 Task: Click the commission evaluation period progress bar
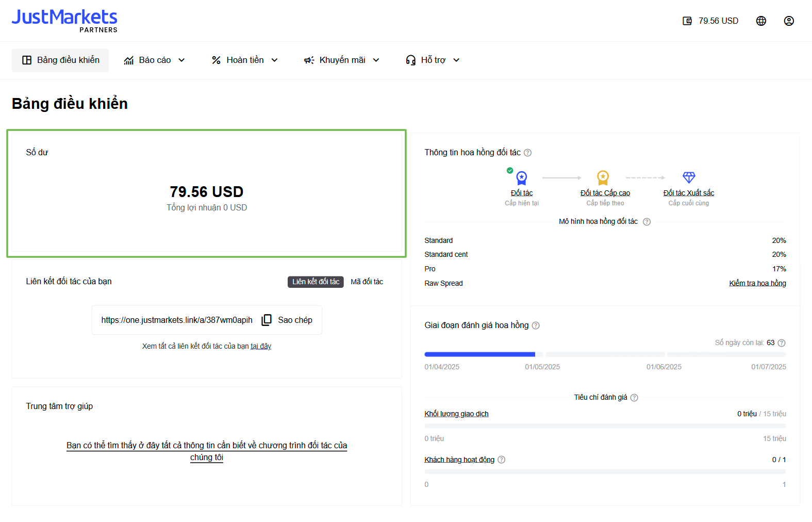click(605, 354)
